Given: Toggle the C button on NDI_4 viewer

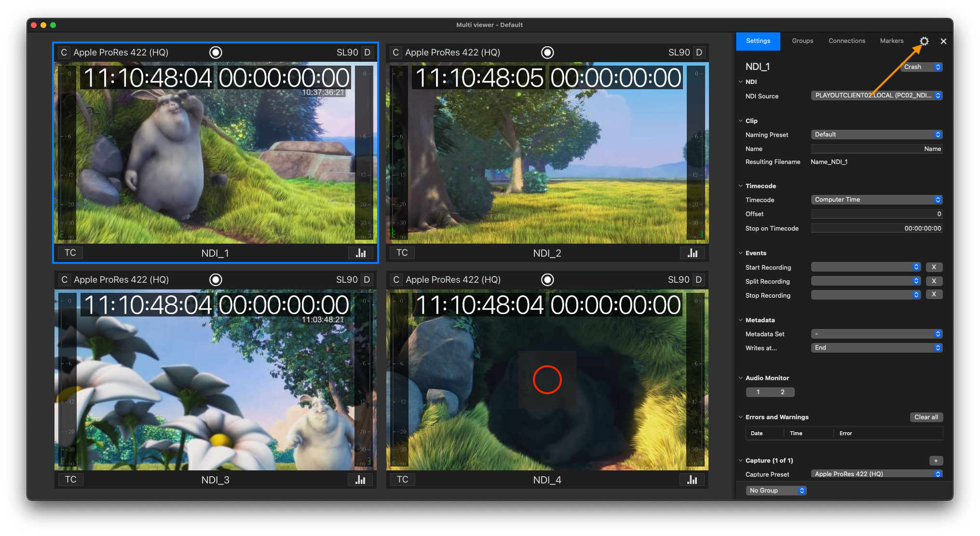Looking at the screenshot, I should coord(396,279).
